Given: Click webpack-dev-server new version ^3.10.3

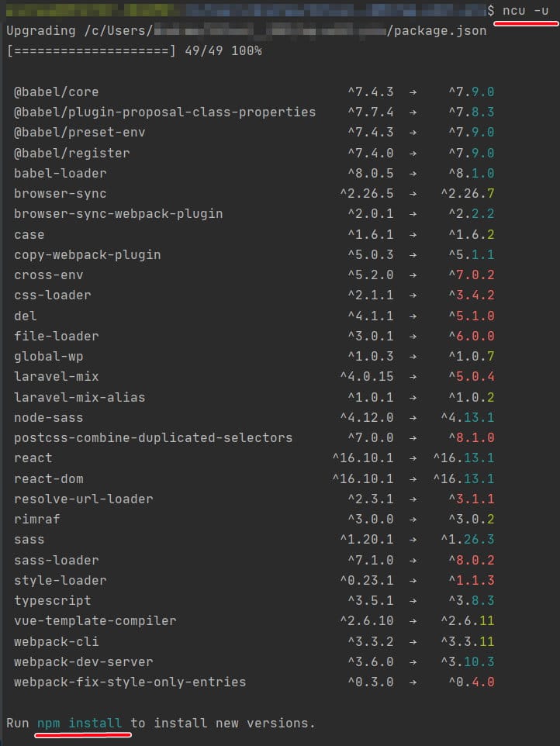Looking at the screenshot, I should [x=468, y=661].
